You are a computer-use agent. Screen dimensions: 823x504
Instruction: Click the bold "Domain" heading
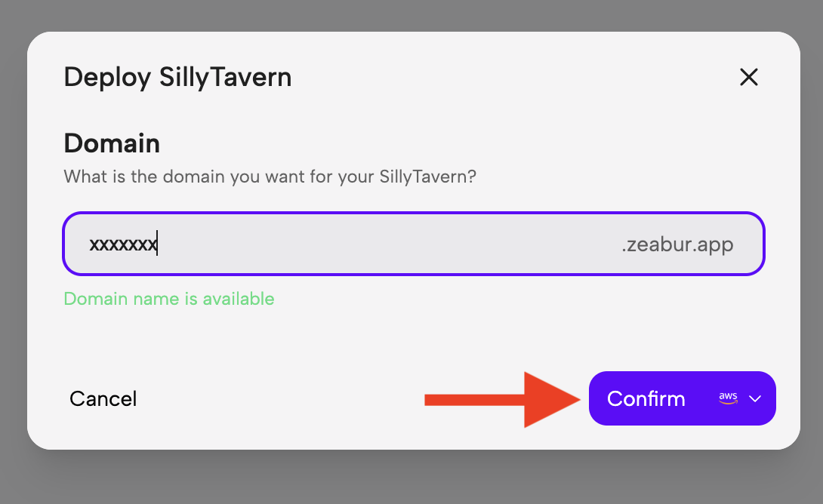tap(112, 143)
